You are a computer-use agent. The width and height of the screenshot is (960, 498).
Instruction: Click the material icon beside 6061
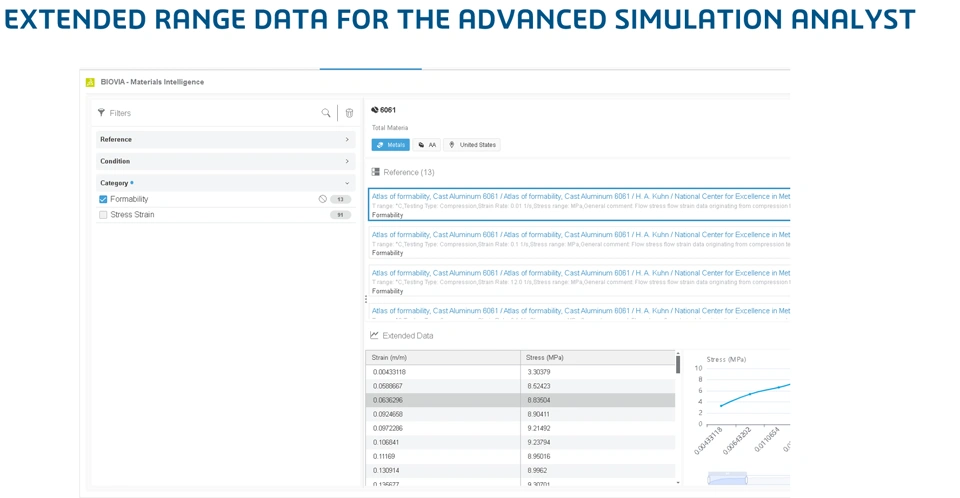pyautogui.click(x=375, y=110)
